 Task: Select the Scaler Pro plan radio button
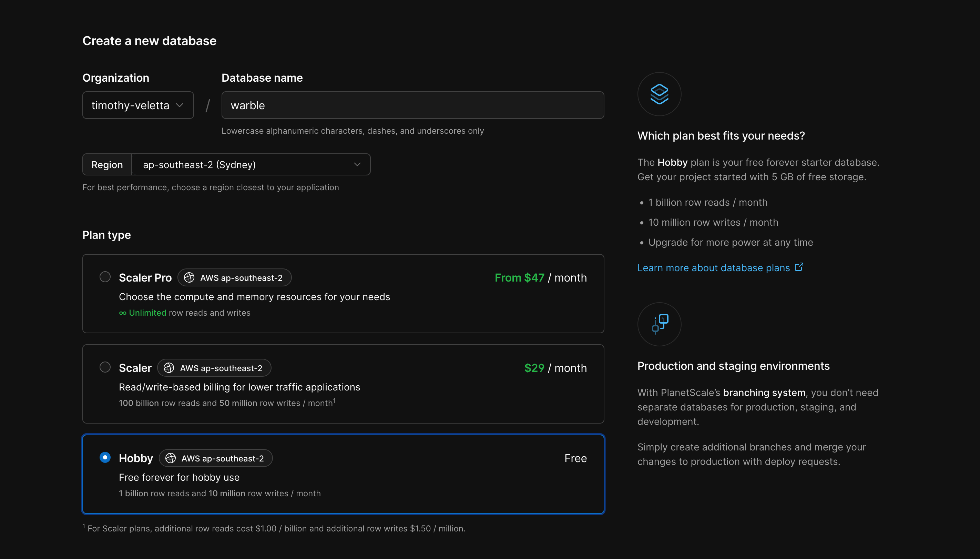(x=105, y=277)
